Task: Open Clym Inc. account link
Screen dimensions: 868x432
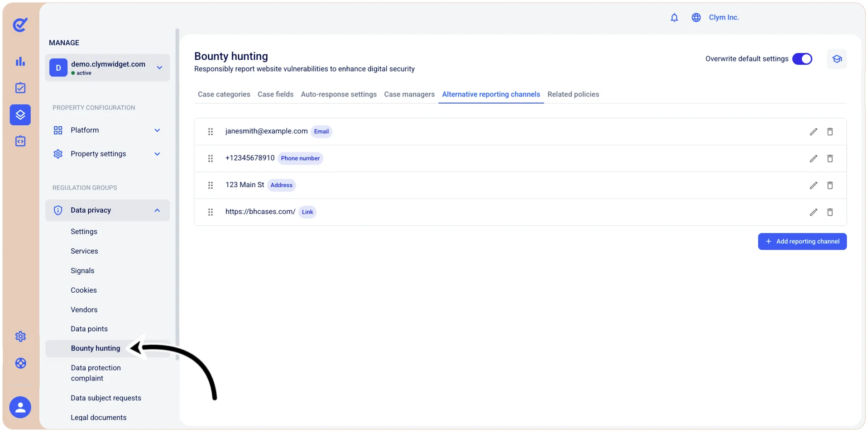Action: pyautogui.click(x=724, y=18)
